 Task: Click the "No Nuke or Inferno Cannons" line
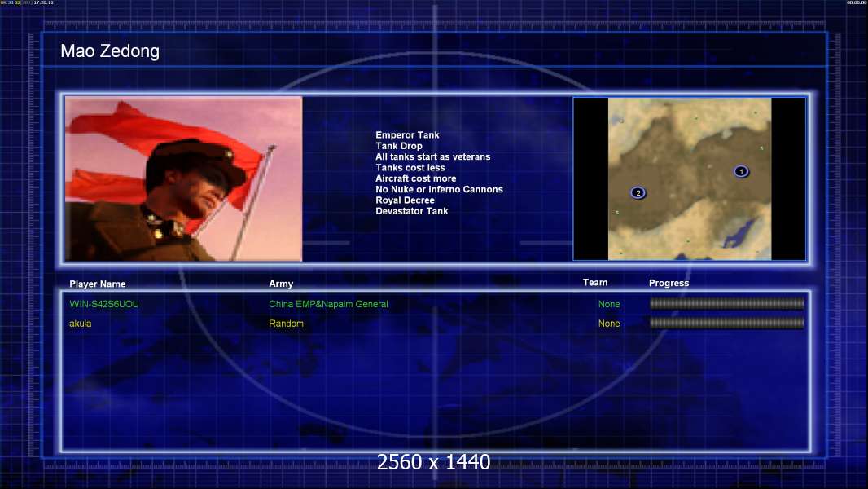pyautogui.click(x=439, y=189)
